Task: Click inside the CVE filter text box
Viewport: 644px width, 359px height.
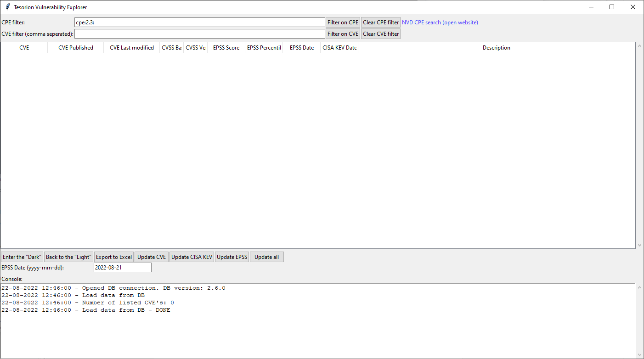Action: point(199,33)
